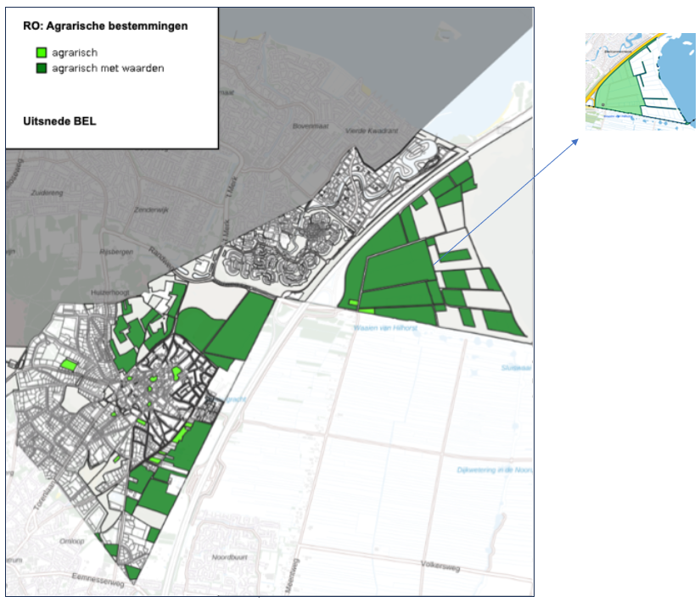Click the 'agrarisch met waarden' legend text
The image size is (700, 602).
[x=108, y=69]
